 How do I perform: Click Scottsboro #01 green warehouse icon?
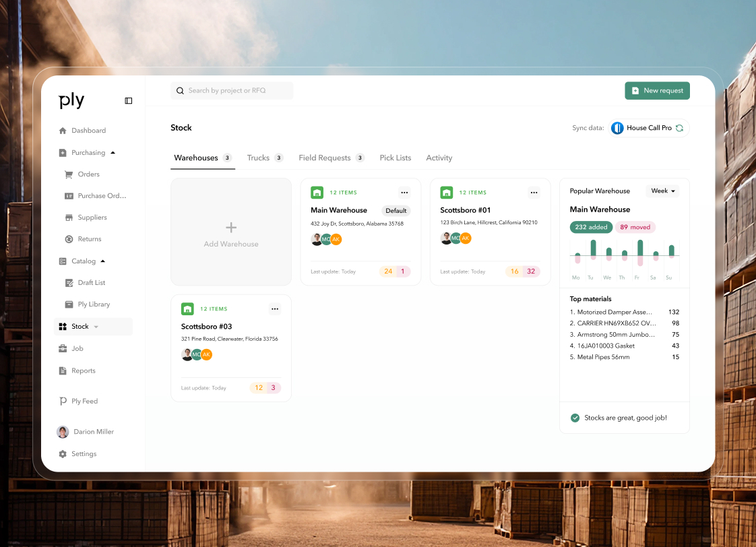tap(447, 193)
